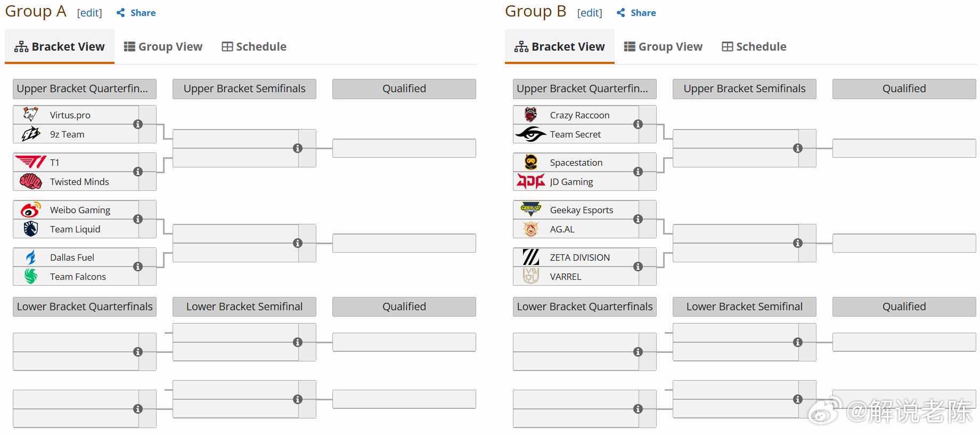The height and width of the screenshot is (435, 980).
Task: Switch Group A to Group View tab
Action: tap(163, 47)
